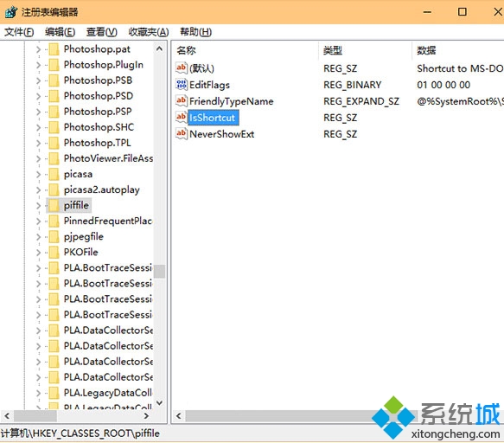504x443 pixels.
Task: Click the folder icon next to pjpegfile
Action: point(54,236)
